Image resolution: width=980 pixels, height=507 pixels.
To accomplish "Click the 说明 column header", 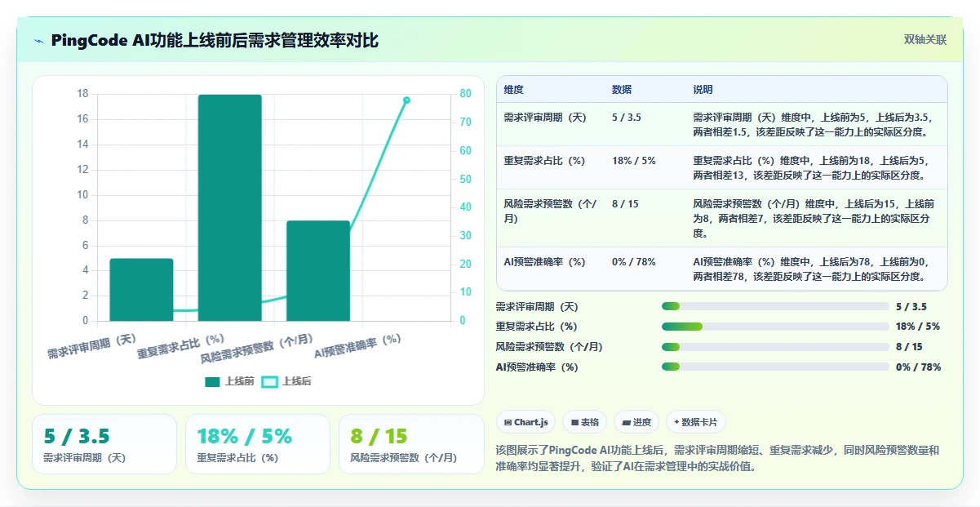I will click(703, 90).
